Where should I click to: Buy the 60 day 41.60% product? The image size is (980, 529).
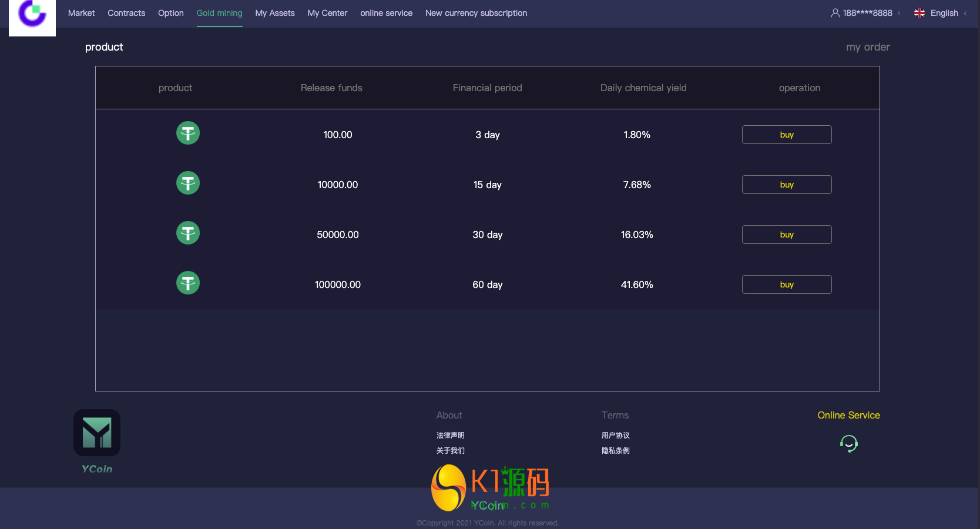pyautogui.click(x=787, y=284)
